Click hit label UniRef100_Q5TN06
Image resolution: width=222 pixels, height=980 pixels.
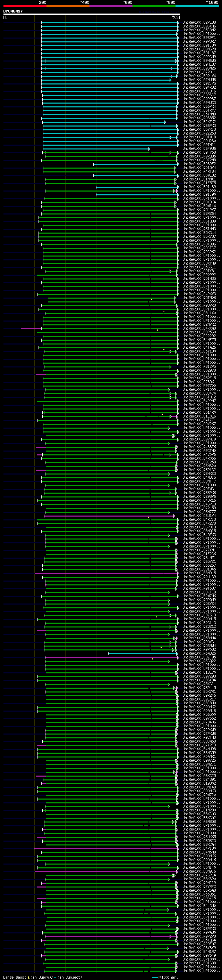199,298
